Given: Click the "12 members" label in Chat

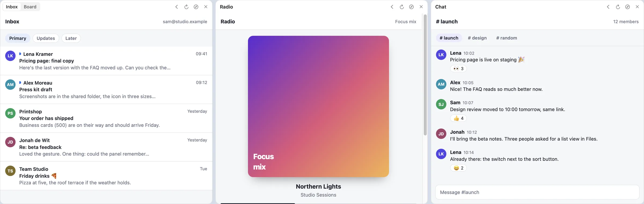Looking at the screenshot, I should click(x=626, y=22).
